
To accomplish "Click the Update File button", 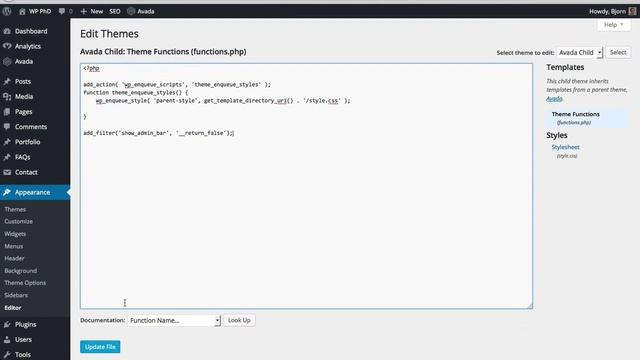I will (100, 347).
